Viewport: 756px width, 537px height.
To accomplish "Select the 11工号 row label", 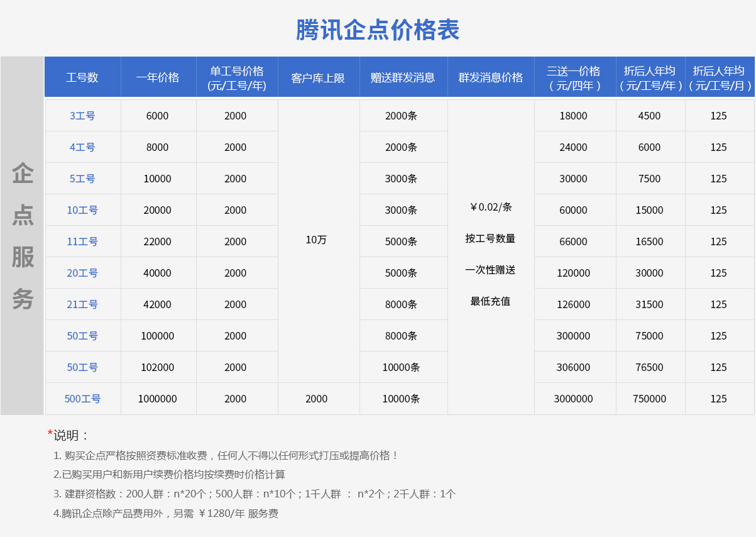I will click(x=82, y=241).
